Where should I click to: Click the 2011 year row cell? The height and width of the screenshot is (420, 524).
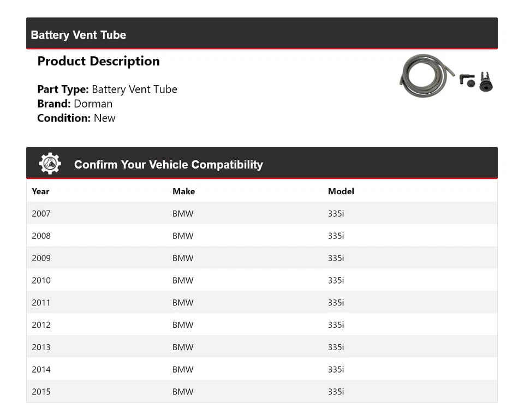point(41,303)
